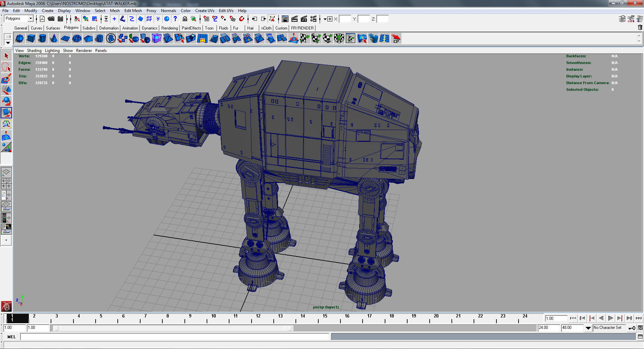Activate the Select tool arrow
The height and width of the screenshot is (349, 644).
tap(6, 56)
